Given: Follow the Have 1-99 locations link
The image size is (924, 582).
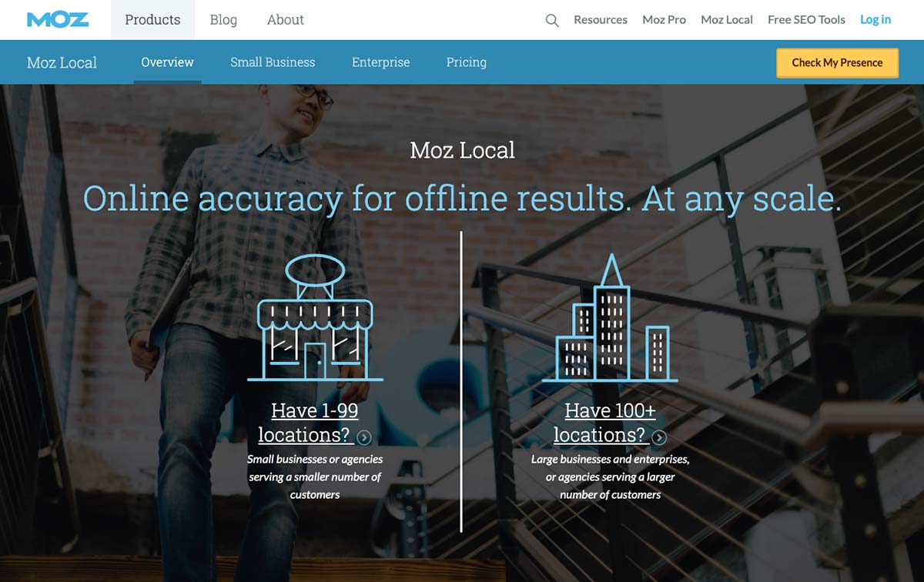Looking at the screenshot, I should (315, 423).
